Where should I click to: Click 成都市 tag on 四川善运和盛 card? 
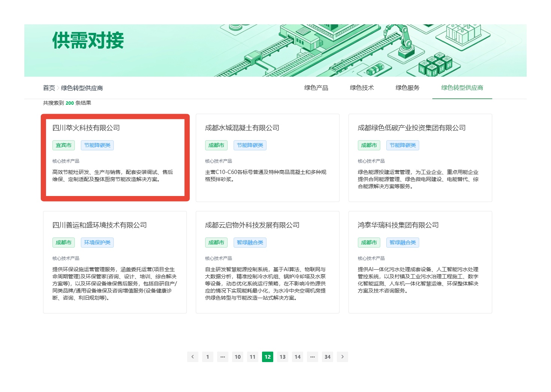[x=64, y=242]
